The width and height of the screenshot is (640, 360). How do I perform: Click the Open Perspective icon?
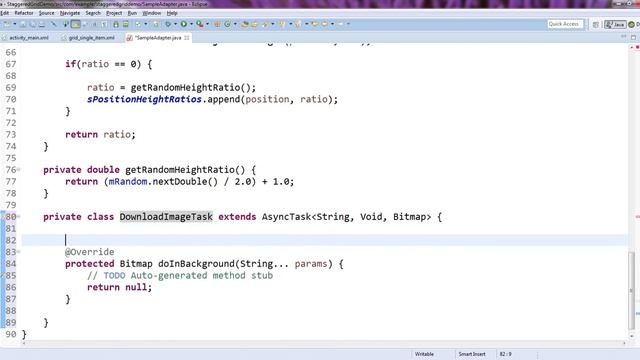point(596,24)
